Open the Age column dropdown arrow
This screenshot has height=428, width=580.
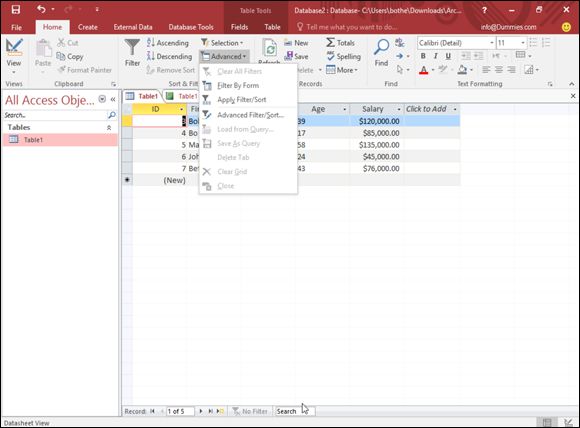pyautogui.click(x=344, y=109)
